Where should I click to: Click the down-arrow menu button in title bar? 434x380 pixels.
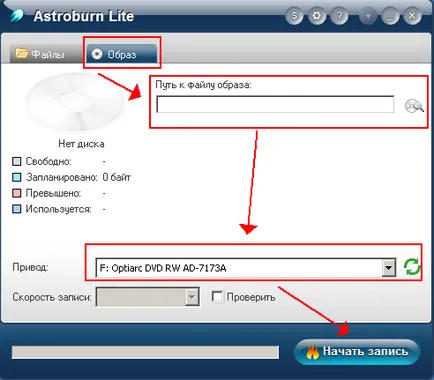368,16
